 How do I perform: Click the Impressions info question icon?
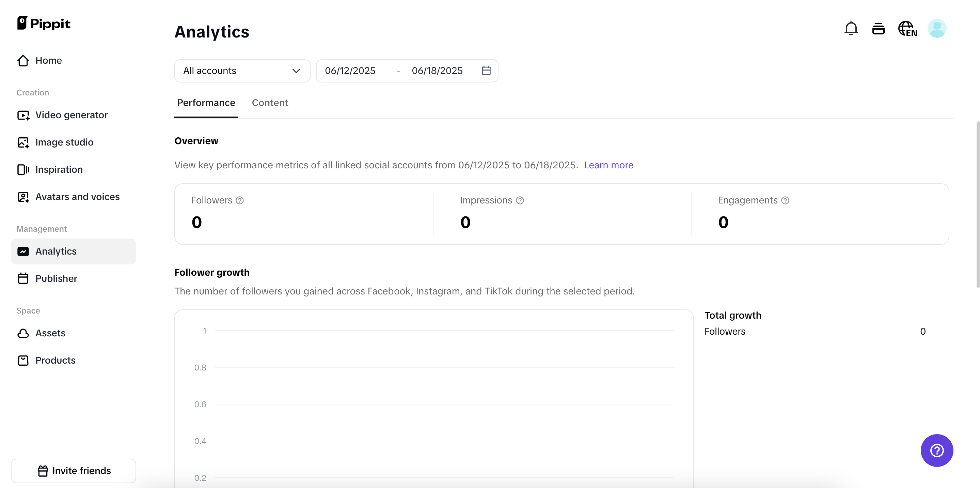click(x=520, y=200)
